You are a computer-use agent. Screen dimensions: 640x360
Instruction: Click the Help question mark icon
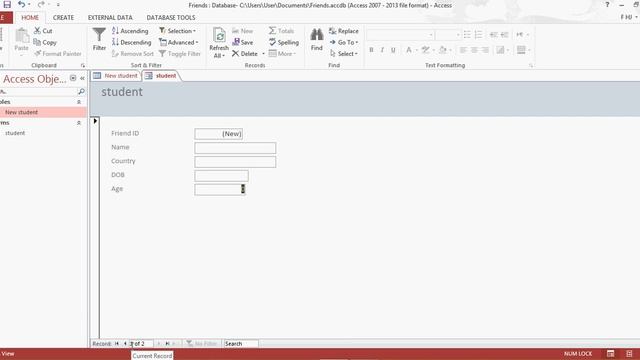coord(607,5)
